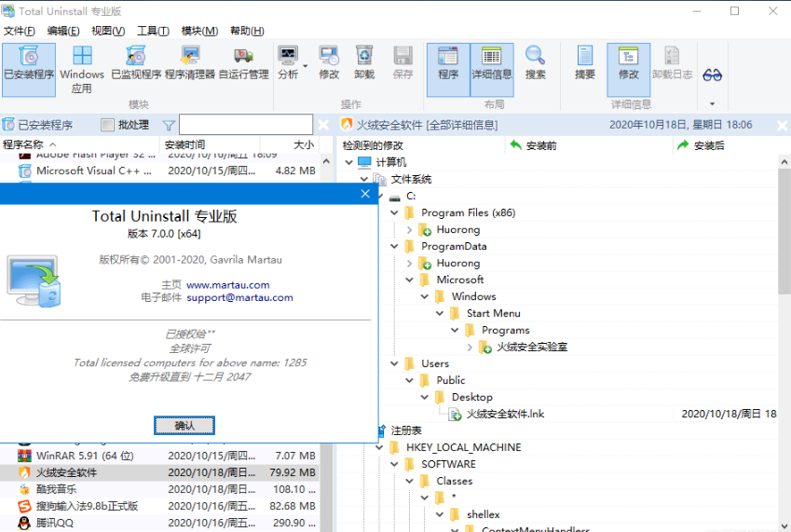Viewport: 791px width, 532px height.
Task: Sort by 程序名称 column header
Action: tap(79, 144)
